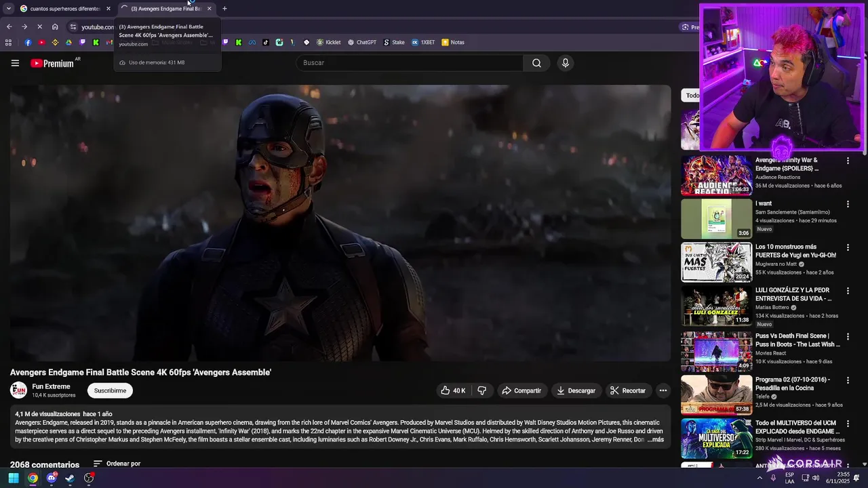
Task: Click the YouTube Premium logo
Action: click(53, 63)
